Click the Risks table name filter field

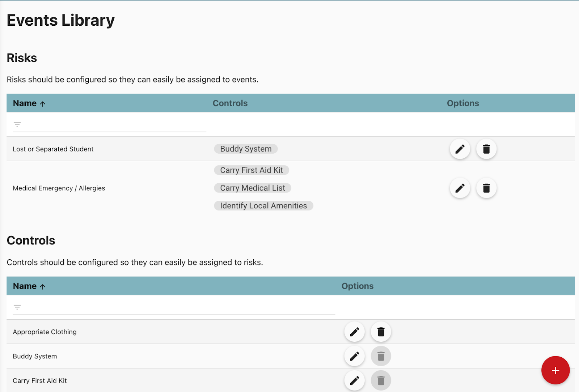112,125
